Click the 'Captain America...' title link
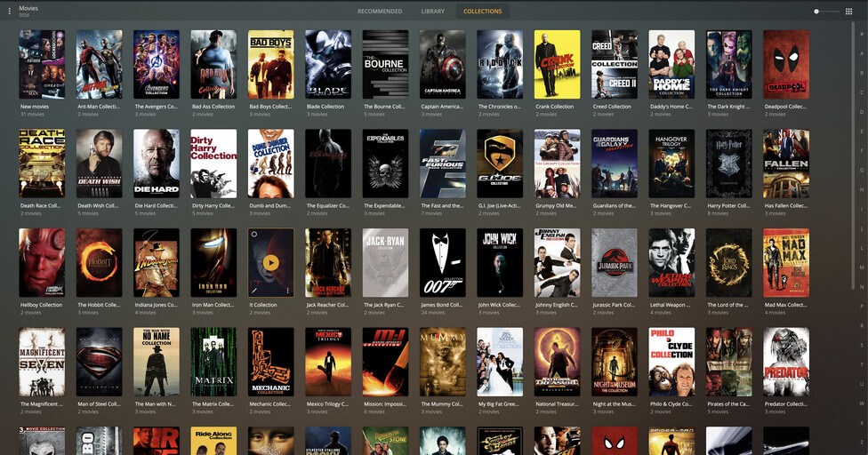868x455 pixels. pyautogui.click(x=442, y=107)
